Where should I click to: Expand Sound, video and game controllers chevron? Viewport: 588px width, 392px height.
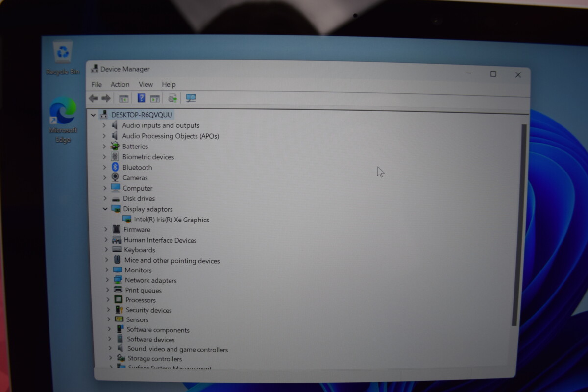click(110, 349)
